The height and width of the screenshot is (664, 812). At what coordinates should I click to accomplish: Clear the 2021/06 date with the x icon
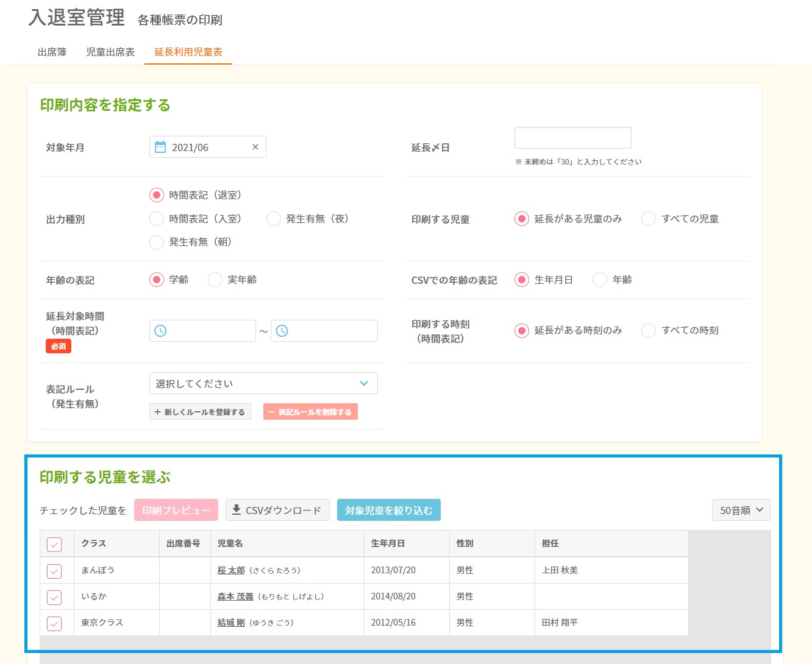click(x=255, y=147)
